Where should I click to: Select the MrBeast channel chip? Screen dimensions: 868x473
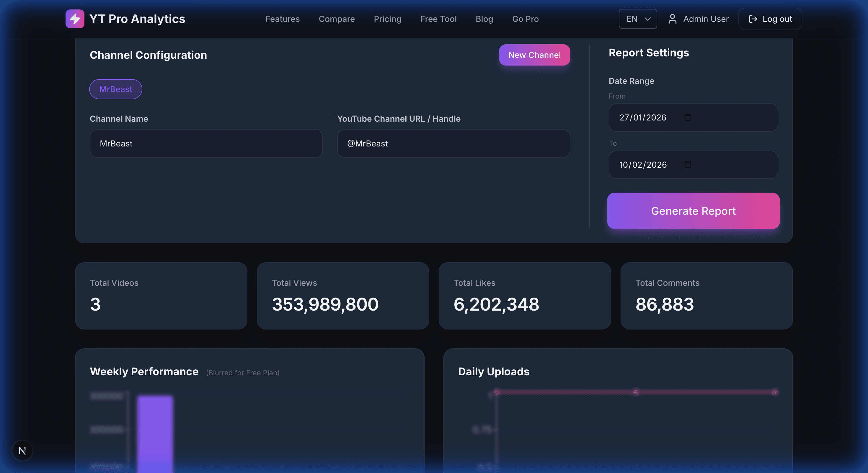coord(115,89)
